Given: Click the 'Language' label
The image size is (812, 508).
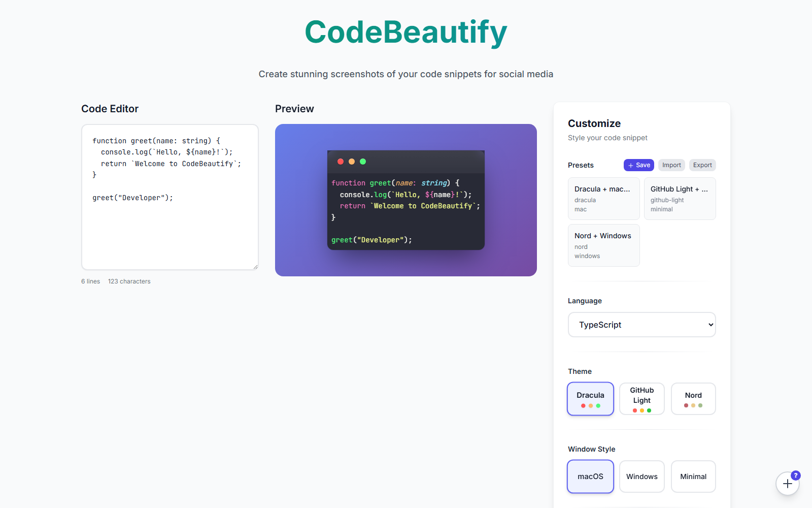Looking at the screenshot, I should pos(585,301).
